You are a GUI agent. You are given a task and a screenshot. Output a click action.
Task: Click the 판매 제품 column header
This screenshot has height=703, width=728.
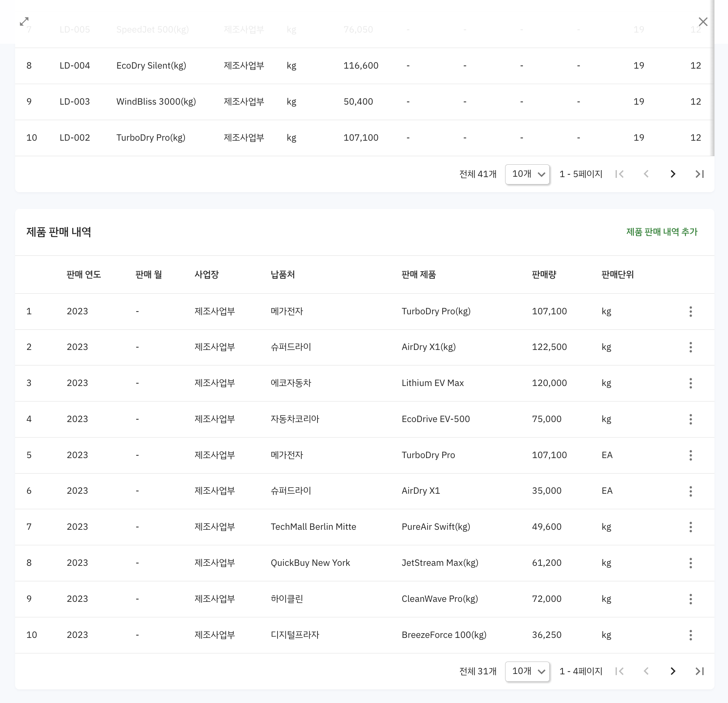coord(419,274)
